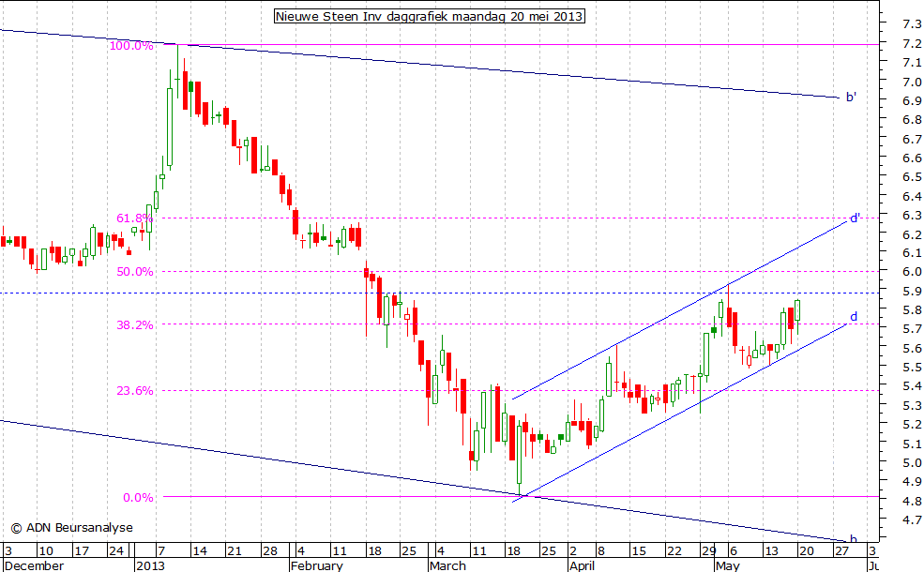Click the date tick 20 in May
Viewport: 924px width, 572px height.
(806, 551)
